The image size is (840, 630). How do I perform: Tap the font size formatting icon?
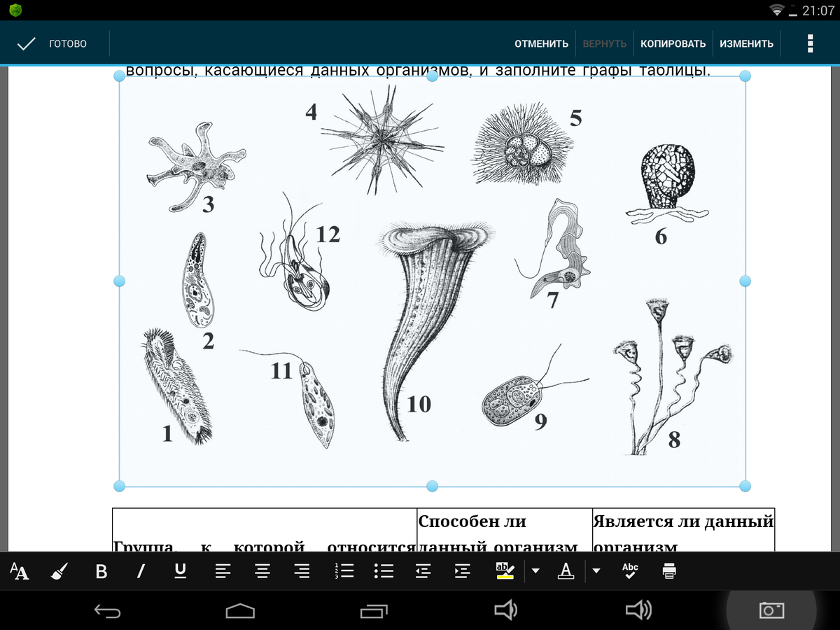click(x=20, y=571)
